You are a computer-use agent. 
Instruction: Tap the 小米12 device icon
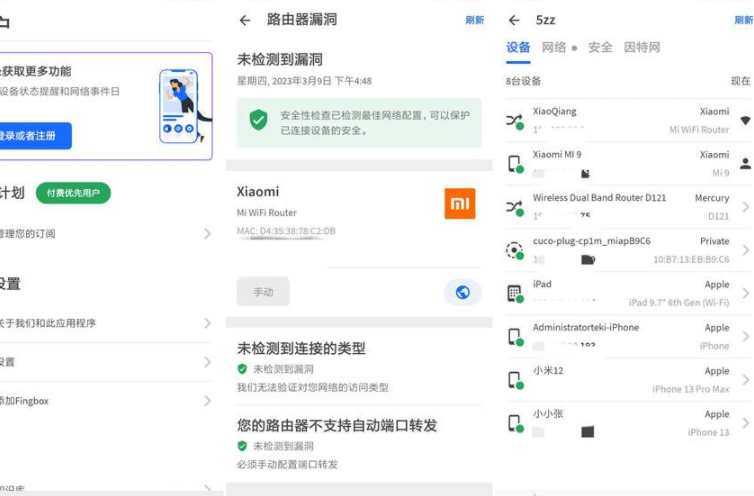(515, 380)
